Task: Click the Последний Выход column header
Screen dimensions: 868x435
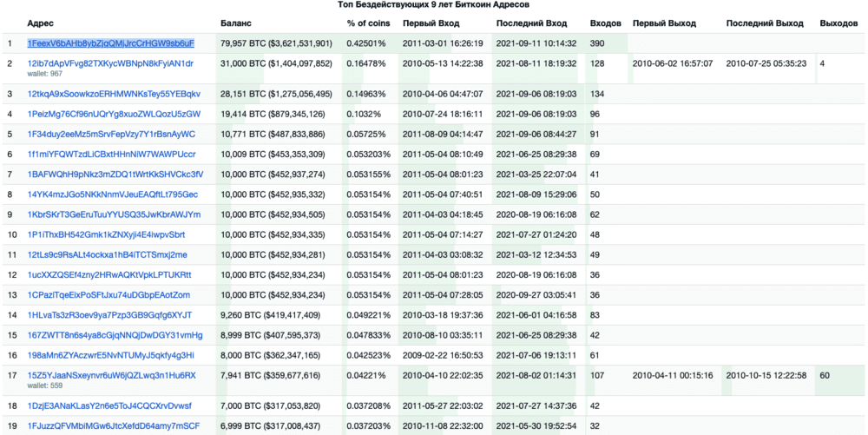Action: coord(765,23)
